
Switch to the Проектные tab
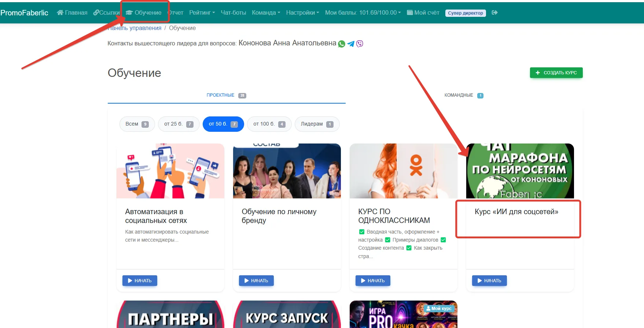click(227, 95)
